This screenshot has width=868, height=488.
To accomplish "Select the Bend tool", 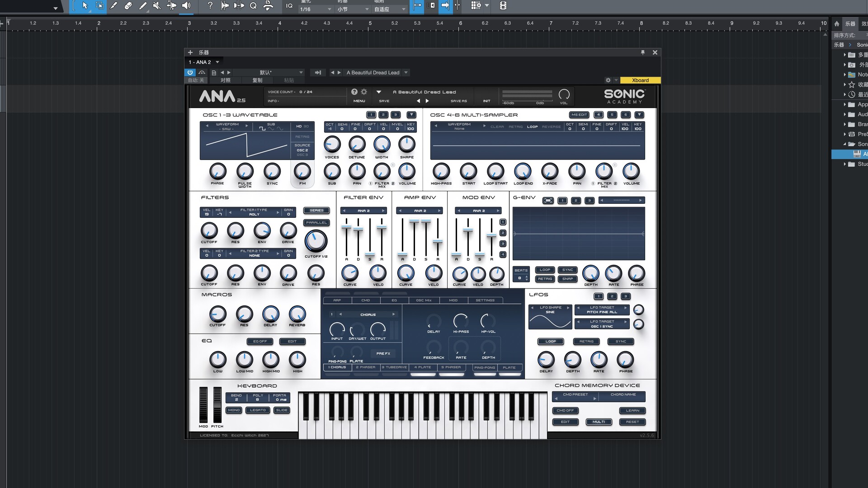I will (x=171, y=6).
